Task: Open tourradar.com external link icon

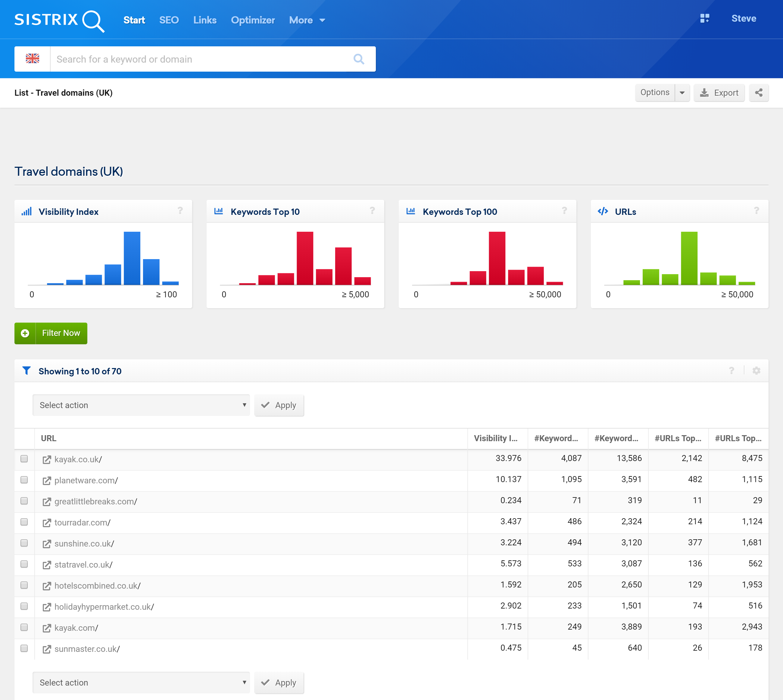Action: point(47,523)
